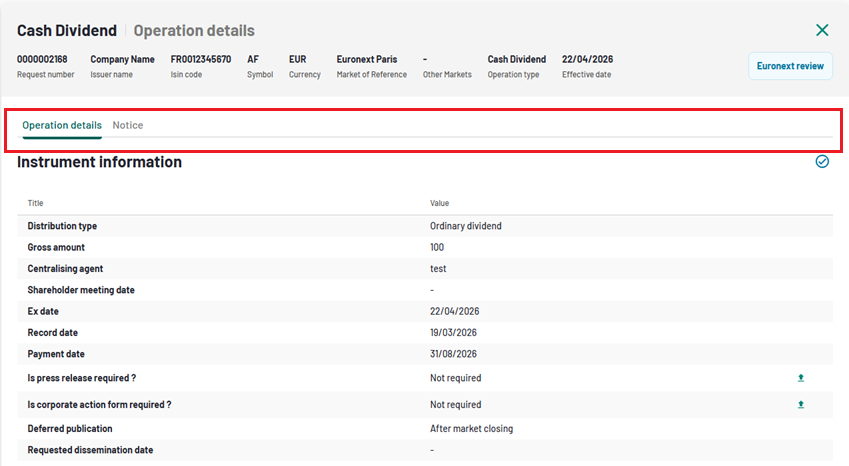The height and width of the screenshot is (466, 849).
Task: Select the Centralising agent row
Action: 65,269
